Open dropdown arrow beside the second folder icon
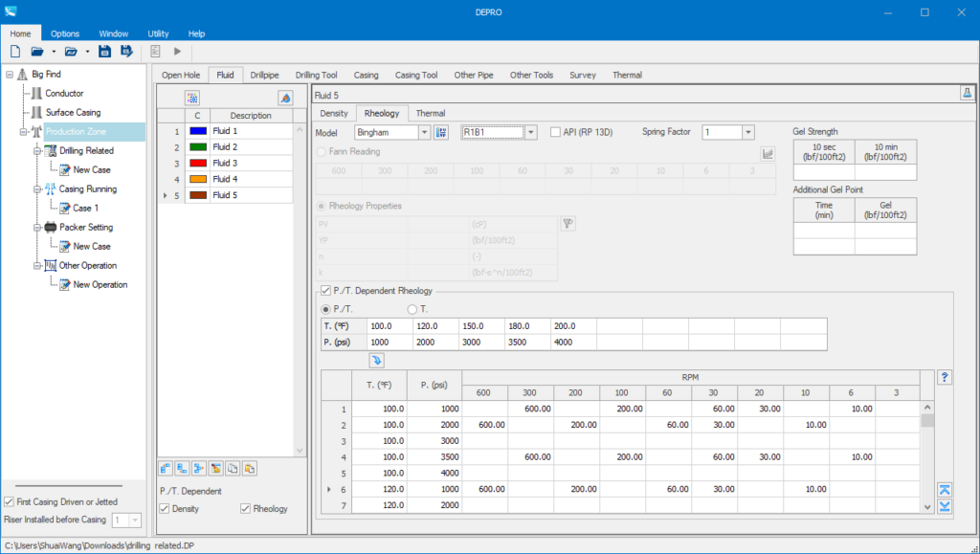The height and width of the screenshot is (554, 980). [x=87, y=52]
